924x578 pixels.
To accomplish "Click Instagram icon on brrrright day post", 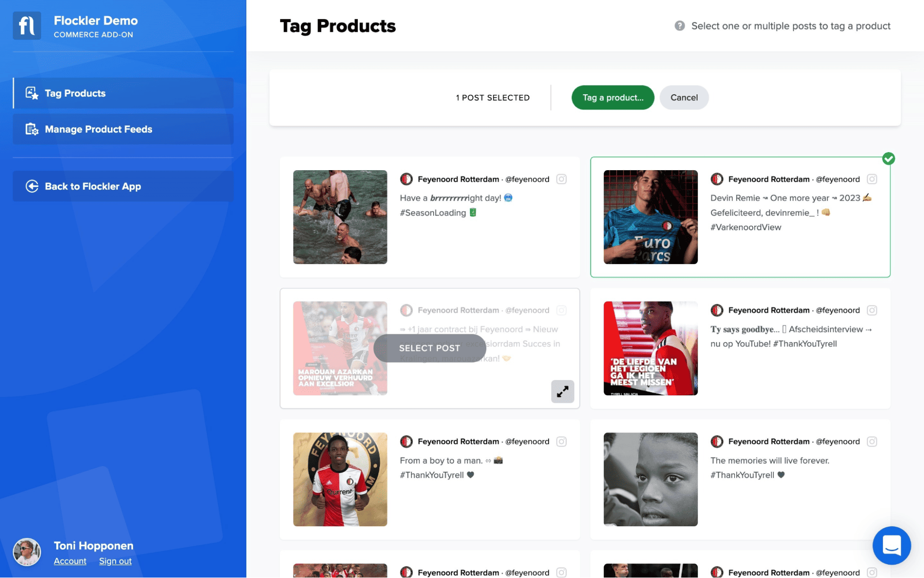I will pyautogui.click(x=561, y=179).
